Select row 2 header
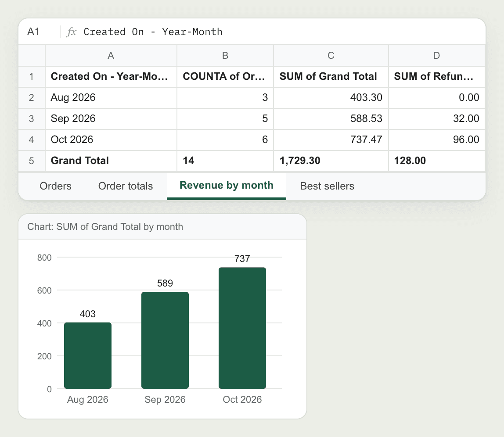Screen dimensions: 504x437 point(32,98)
